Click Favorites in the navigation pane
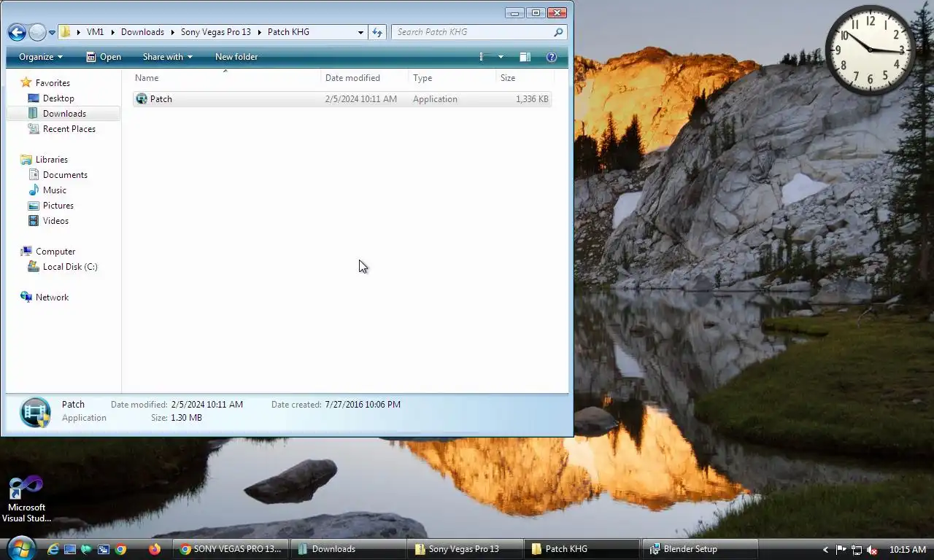 (x=53, y=83)
